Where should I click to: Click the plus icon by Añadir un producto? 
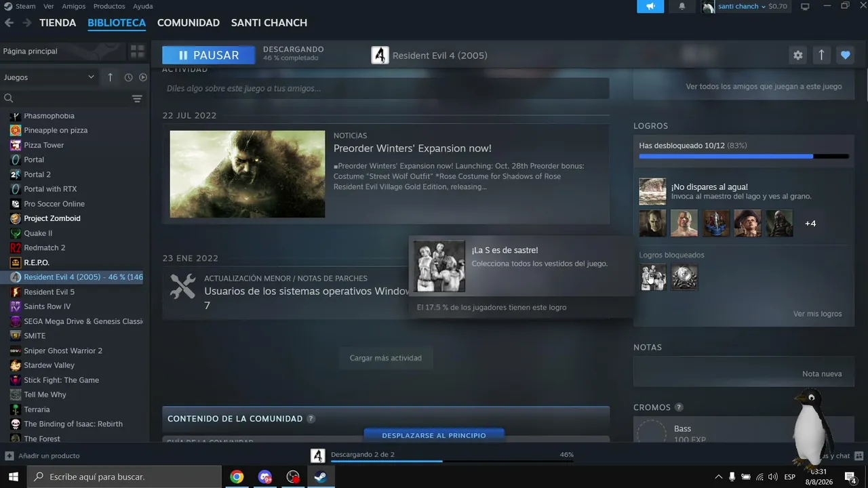coord(9,455)
